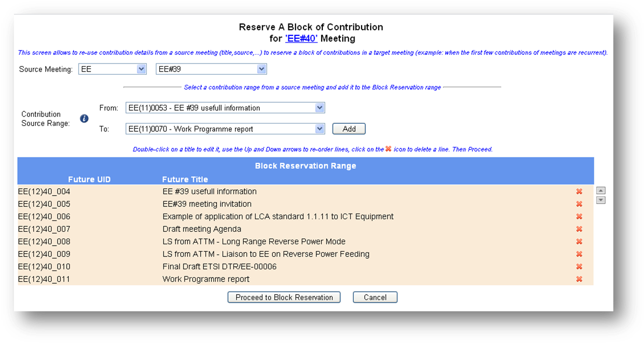Viewport: 644px width, 343px height.
Task: Move selected line down with Down arrow
Action: click(x=601, y=200)
